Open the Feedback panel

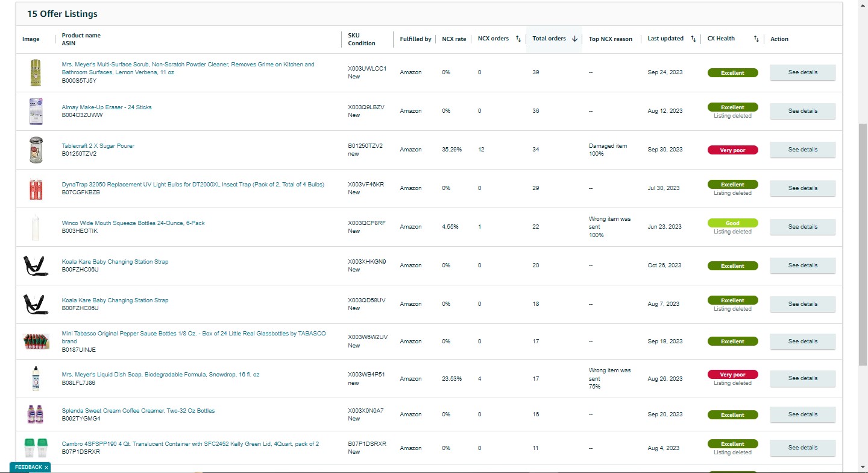coord(28,468)
